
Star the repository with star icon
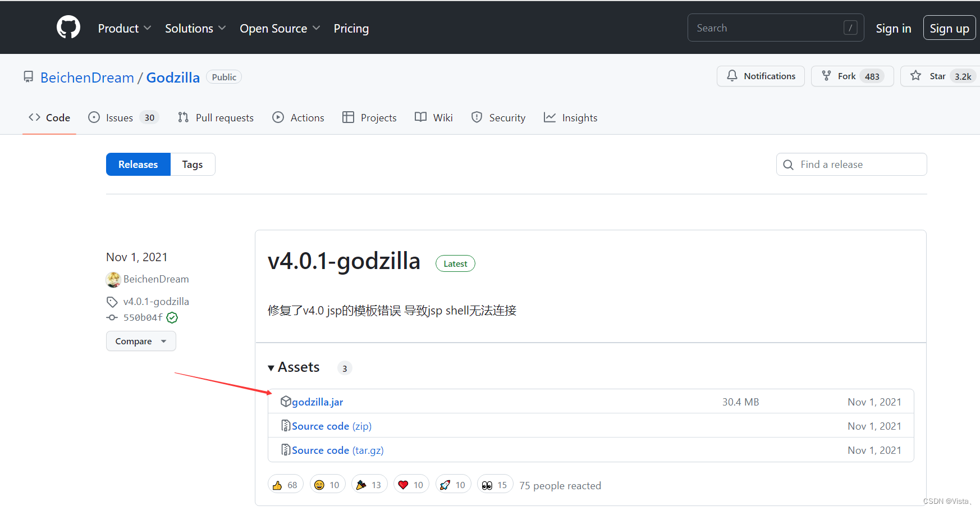click(916, 75)
